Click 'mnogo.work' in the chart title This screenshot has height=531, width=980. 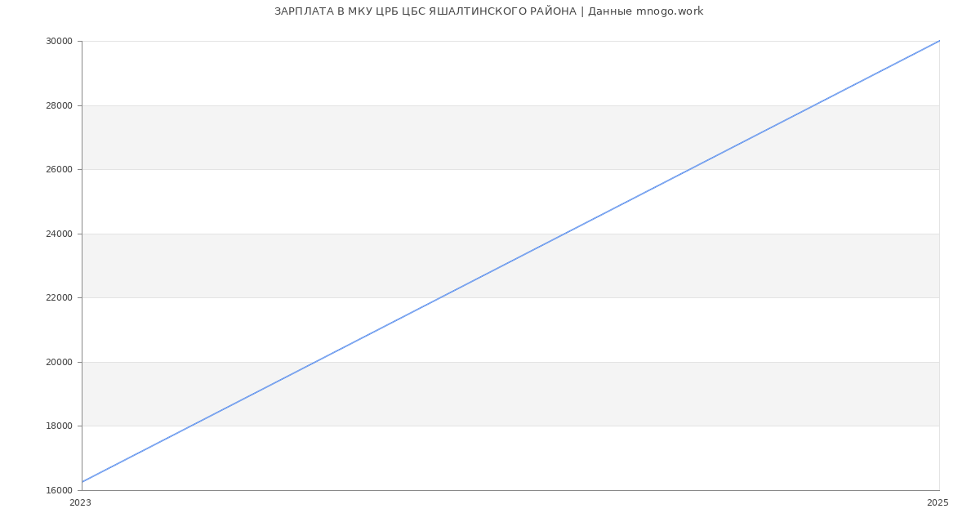coord(670,11)
